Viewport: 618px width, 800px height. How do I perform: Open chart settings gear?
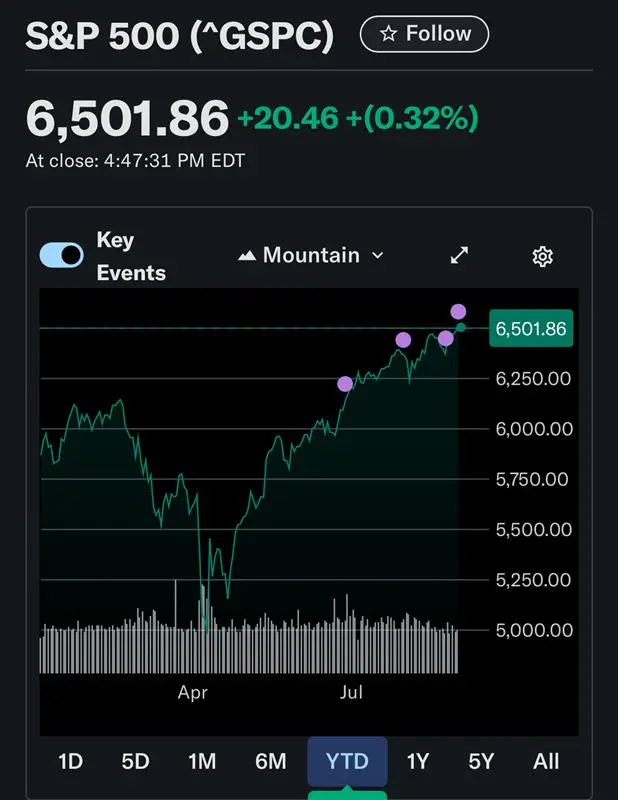(x=542, y=256)
